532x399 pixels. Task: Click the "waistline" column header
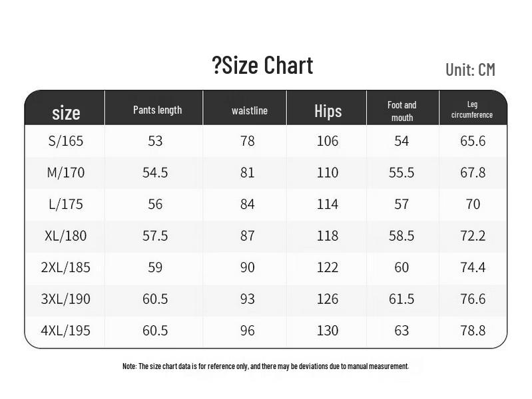tap(250, 110)
